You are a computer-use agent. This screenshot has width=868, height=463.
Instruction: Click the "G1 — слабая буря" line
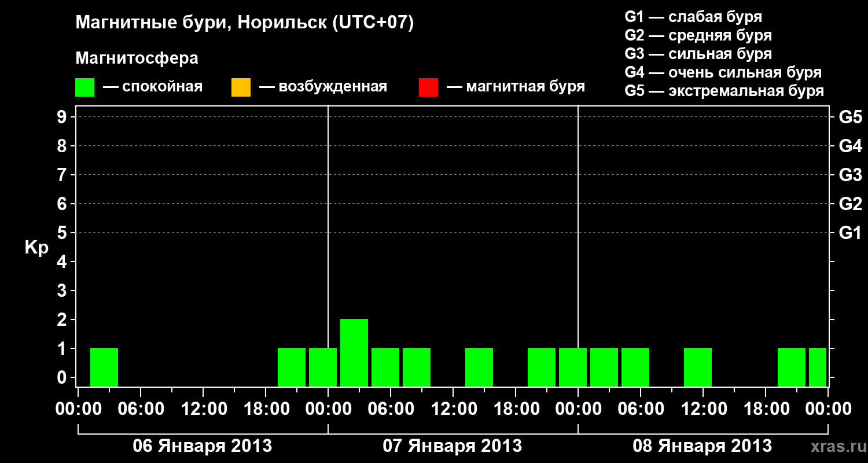click(x=693, y=17)
